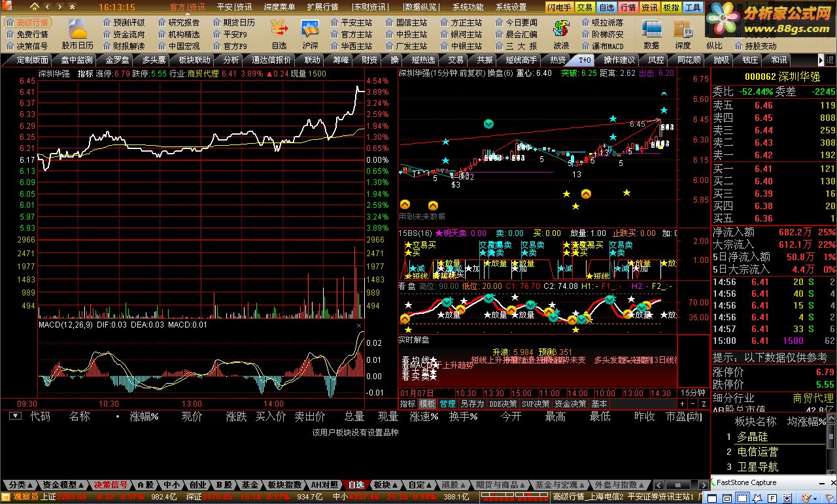Toggle the 交易 top button
837x504 pixels.
585,7
